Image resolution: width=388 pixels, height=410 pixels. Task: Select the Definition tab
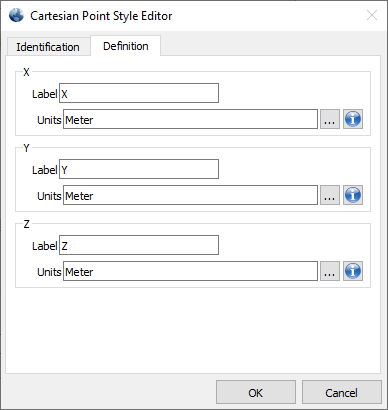point(126,46)
